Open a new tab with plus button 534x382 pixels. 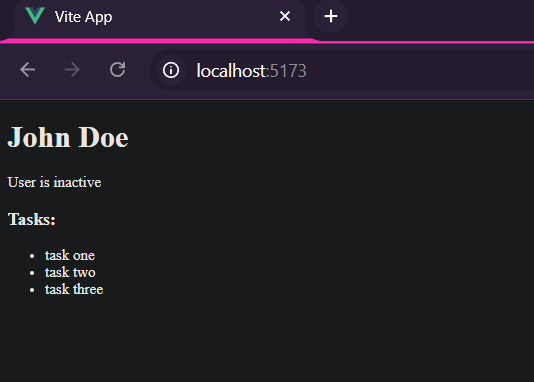(331, 16)
